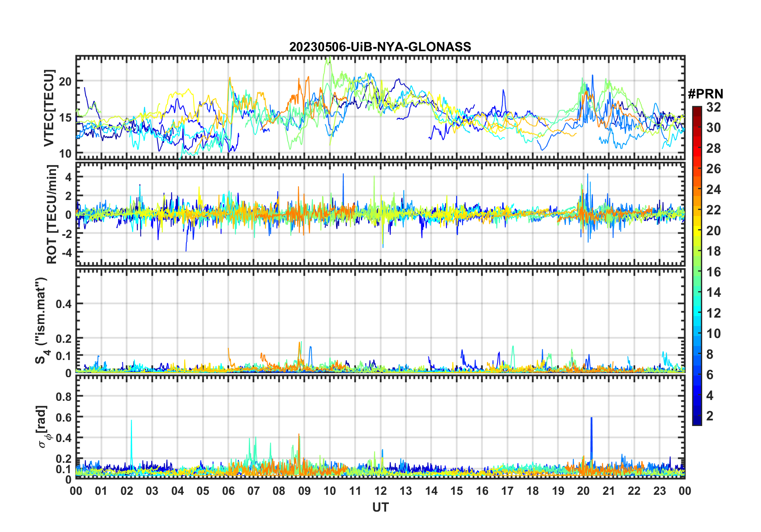Viewport: 761px width, 532px height.
Task: Click the sigma phi [rad] axis label
Action: coord(43,427)
